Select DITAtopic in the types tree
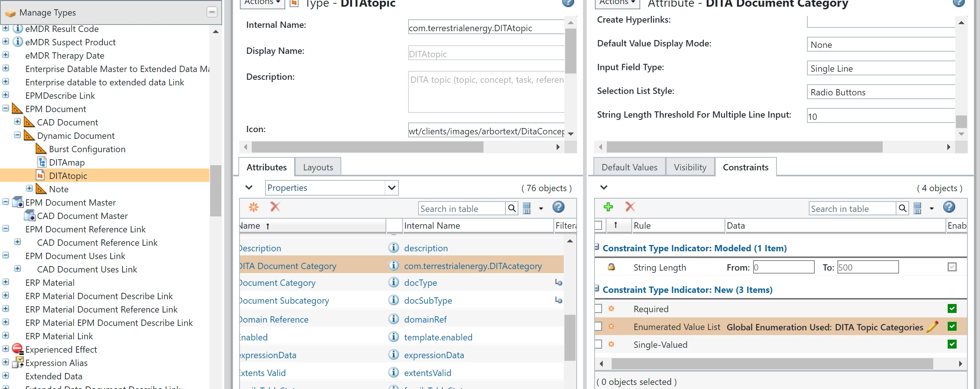The image size is (980, 389). 68,176
